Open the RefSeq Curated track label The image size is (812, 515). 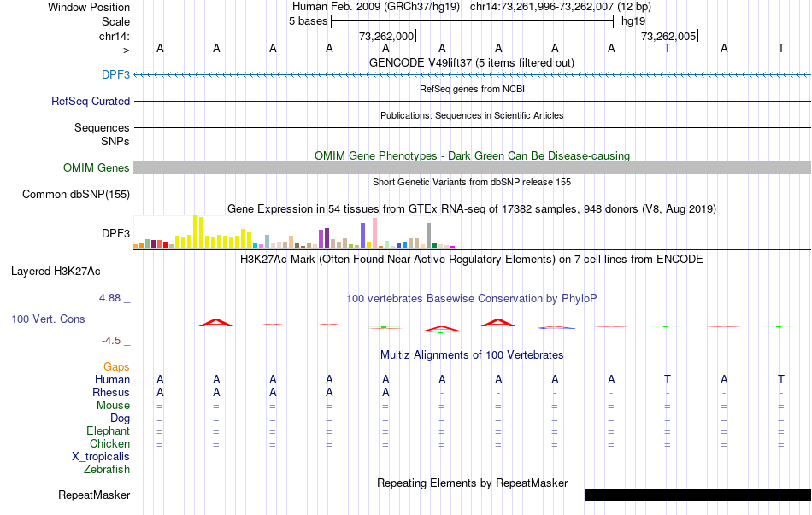pyautogui.click(x=91, y=101)
